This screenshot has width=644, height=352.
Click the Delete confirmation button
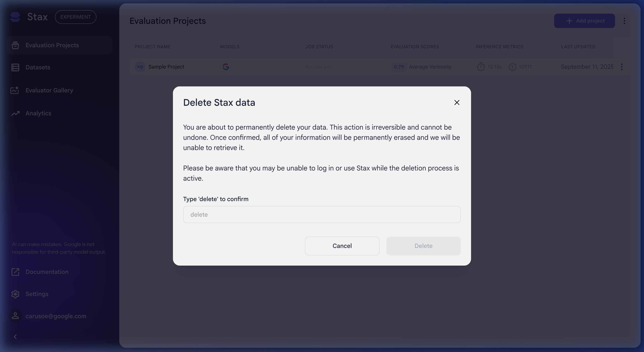(x=423, y=246)
